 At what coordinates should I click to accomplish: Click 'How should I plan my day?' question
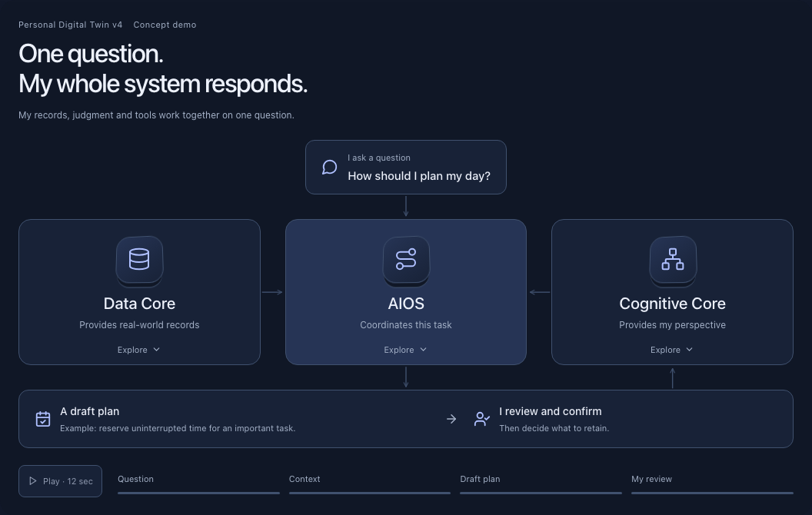[x=419, y=176]
